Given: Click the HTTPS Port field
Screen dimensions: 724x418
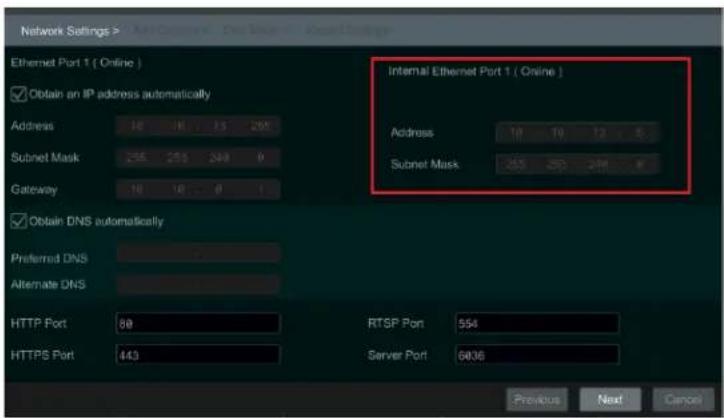Looking at the screenshot, I should pyautogui.click(x=198, y=355).
